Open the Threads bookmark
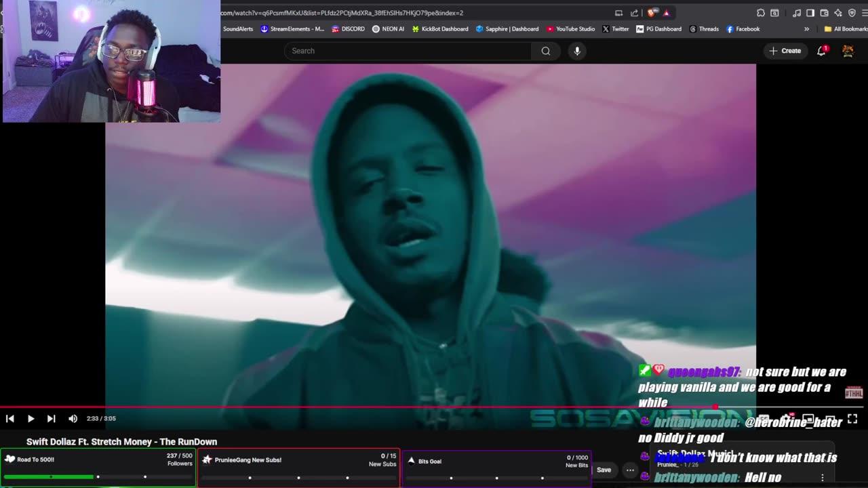The width and height of the screenshot is (868, 488). pyautogui.click(x=704, y=29)
